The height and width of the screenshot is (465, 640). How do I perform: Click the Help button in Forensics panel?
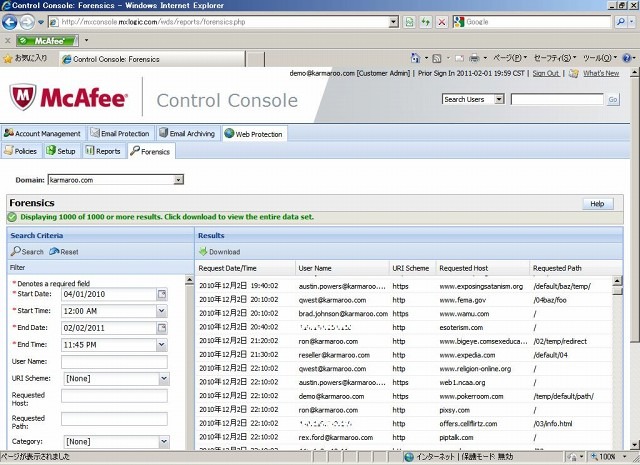coord(597,204)
